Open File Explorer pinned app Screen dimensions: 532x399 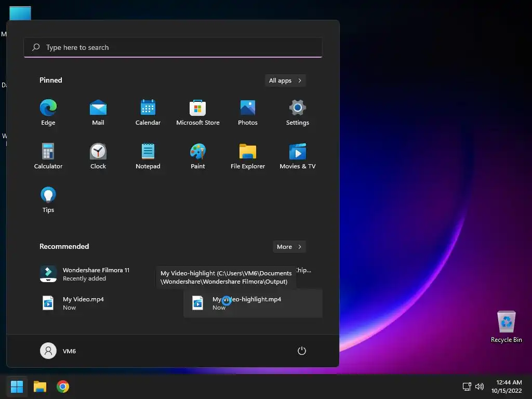pyautogui.click(x=248, y=156)
